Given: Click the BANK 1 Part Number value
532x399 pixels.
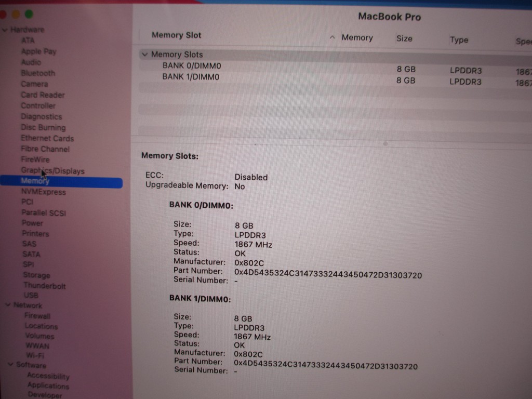Looking at the screenshot, I should (326, 364).
